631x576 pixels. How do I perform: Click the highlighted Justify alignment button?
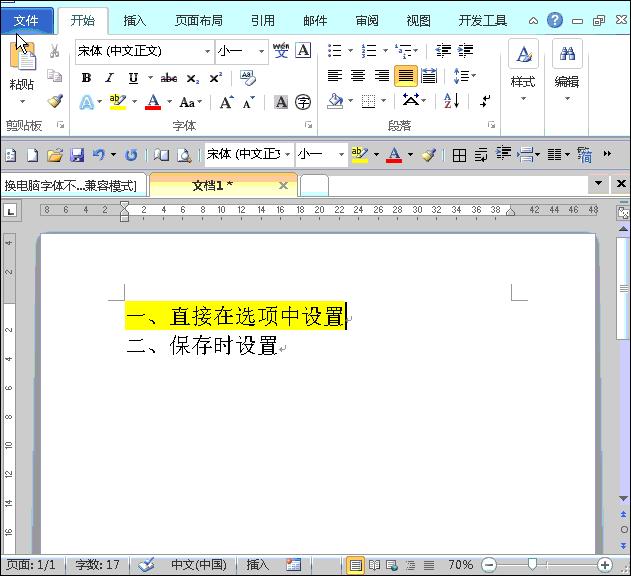click(x=405, y=76)
